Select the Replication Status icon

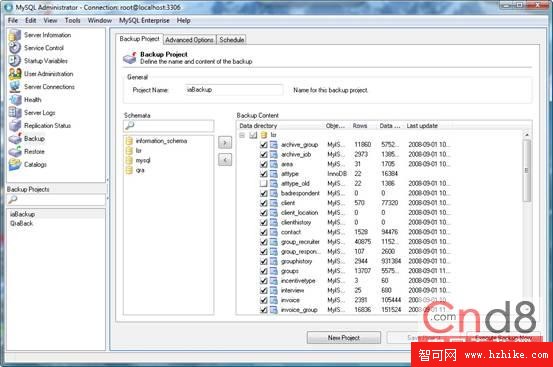pyautogui.click(x=15, y=126)
